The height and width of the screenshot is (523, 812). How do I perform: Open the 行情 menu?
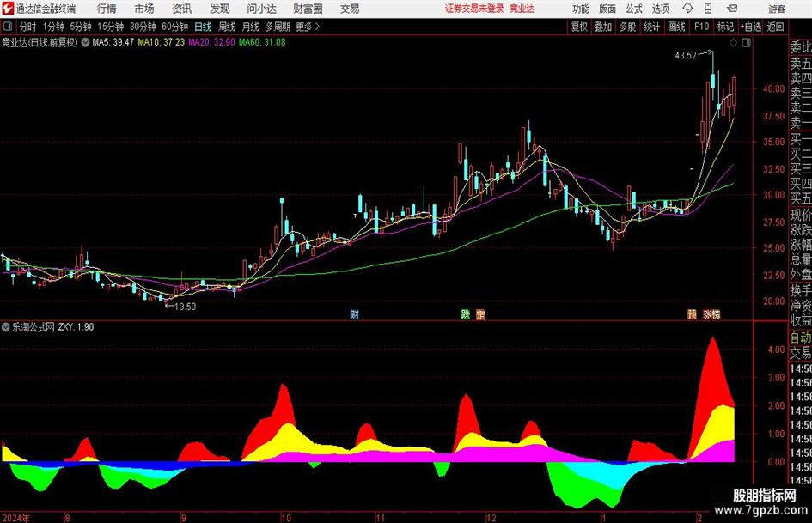click(x=107, y=9)
